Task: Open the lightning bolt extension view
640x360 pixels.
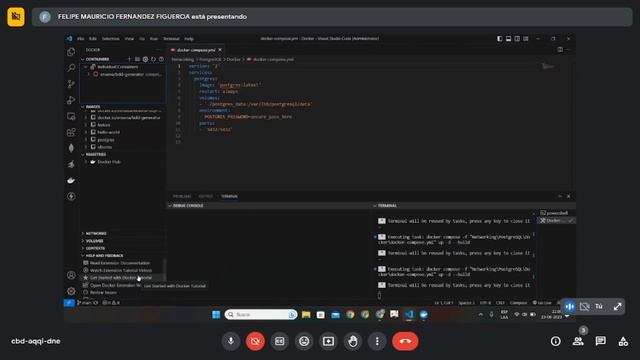Action: (x=71, y=196)
